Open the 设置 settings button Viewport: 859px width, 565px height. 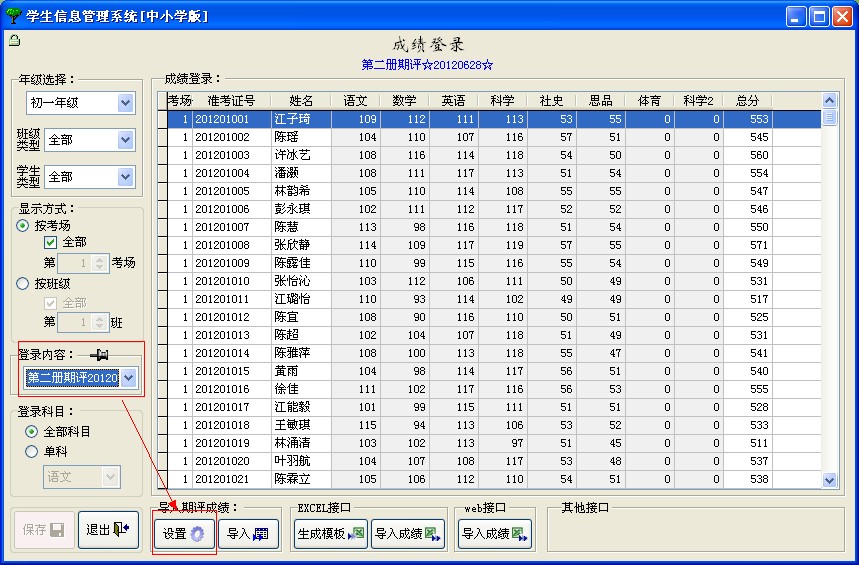pos(184,533)
